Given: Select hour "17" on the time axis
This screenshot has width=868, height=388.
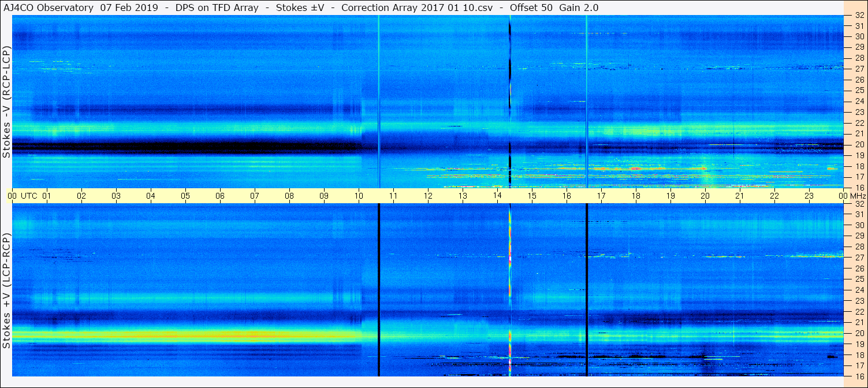Looking at the screenshot, I should [x=601, y=196].
